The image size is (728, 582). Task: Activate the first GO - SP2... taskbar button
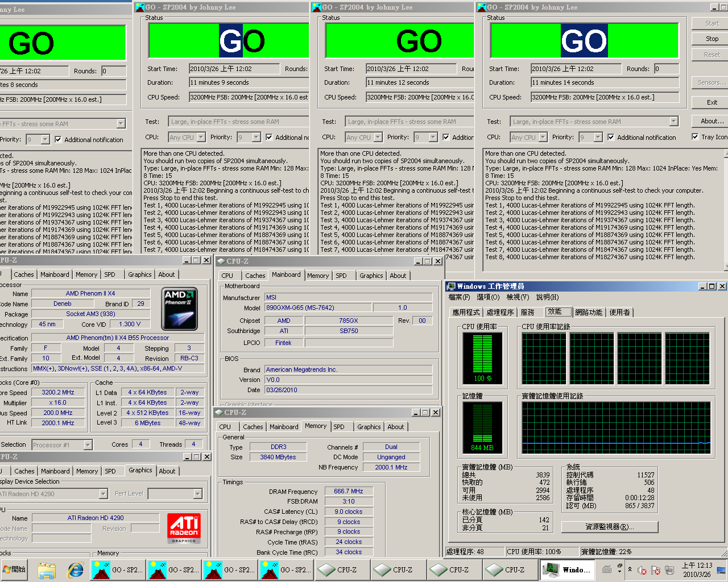117,569
